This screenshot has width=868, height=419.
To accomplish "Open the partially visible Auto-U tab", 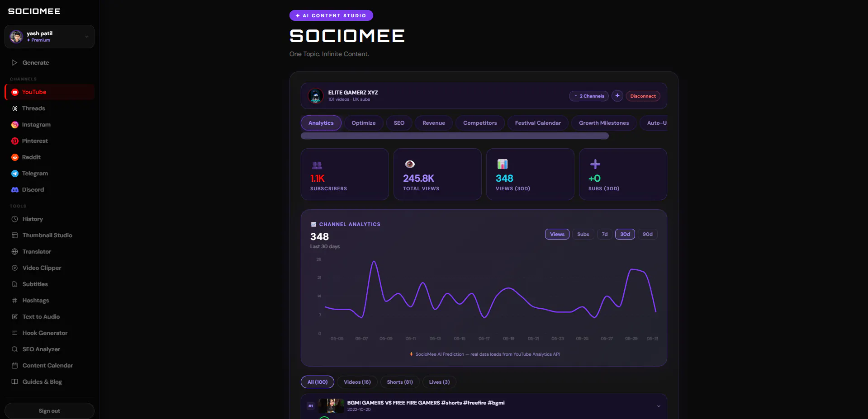I will point(654,123).
